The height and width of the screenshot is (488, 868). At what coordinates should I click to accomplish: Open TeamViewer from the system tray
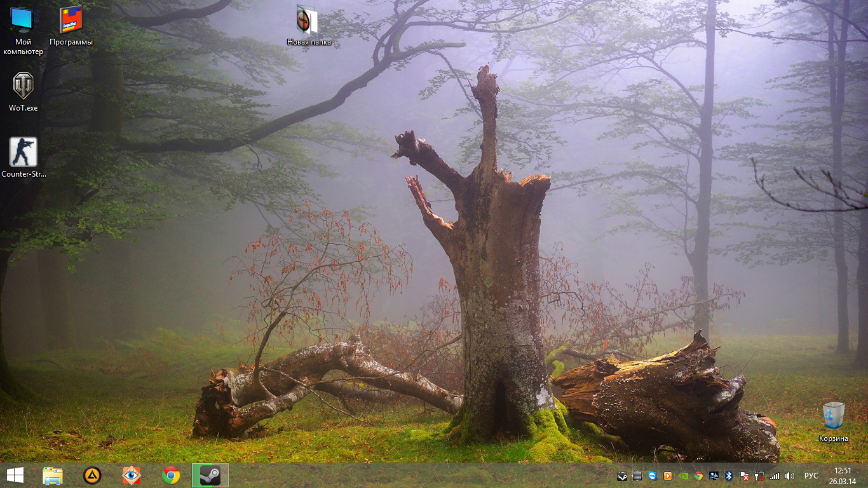pos(653,476)
